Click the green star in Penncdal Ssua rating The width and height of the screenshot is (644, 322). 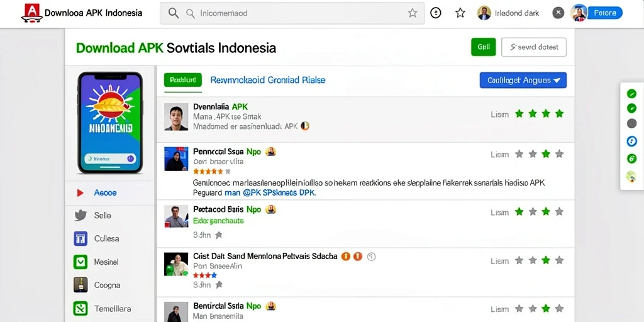coord(546,154)
